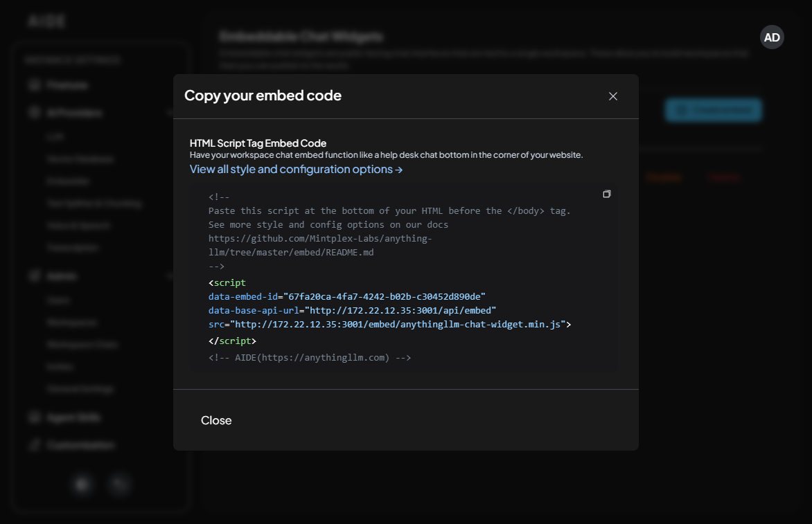
Task: Click the Create embed button
Action: coord(713,109)
